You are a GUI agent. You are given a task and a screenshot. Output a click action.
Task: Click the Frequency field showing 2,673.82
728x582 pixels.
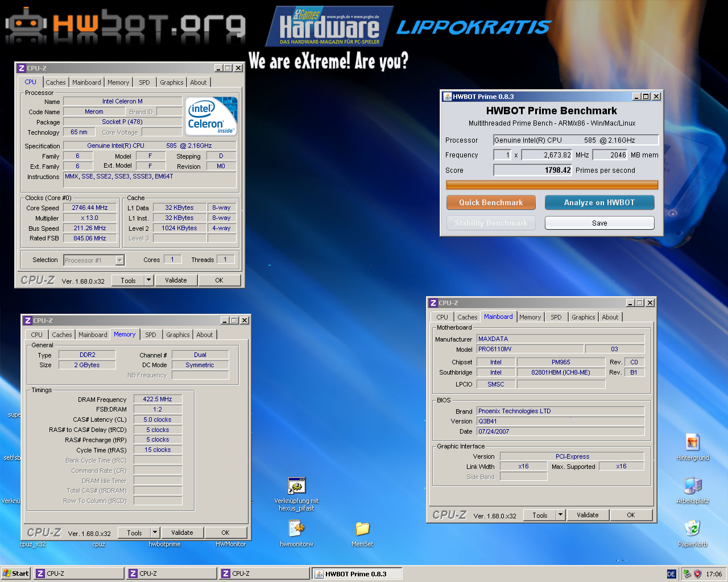click(547, 155)
